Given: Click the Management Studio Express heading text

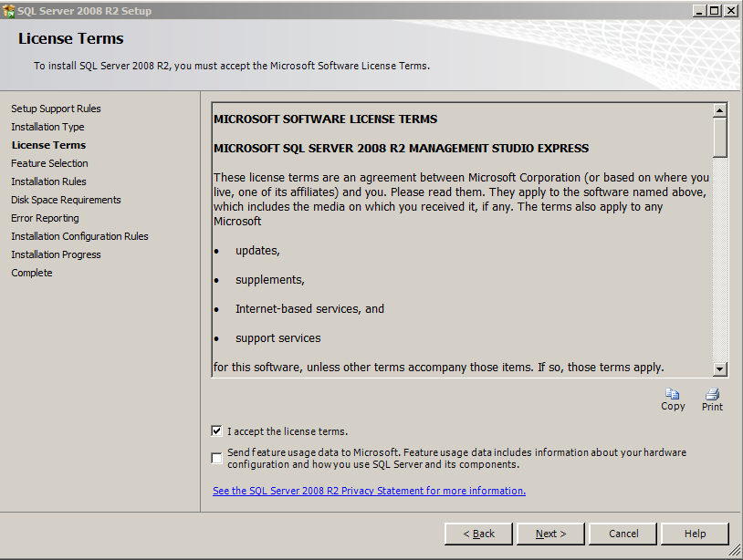Looking at the screenshot, I should tap(401, 149).
